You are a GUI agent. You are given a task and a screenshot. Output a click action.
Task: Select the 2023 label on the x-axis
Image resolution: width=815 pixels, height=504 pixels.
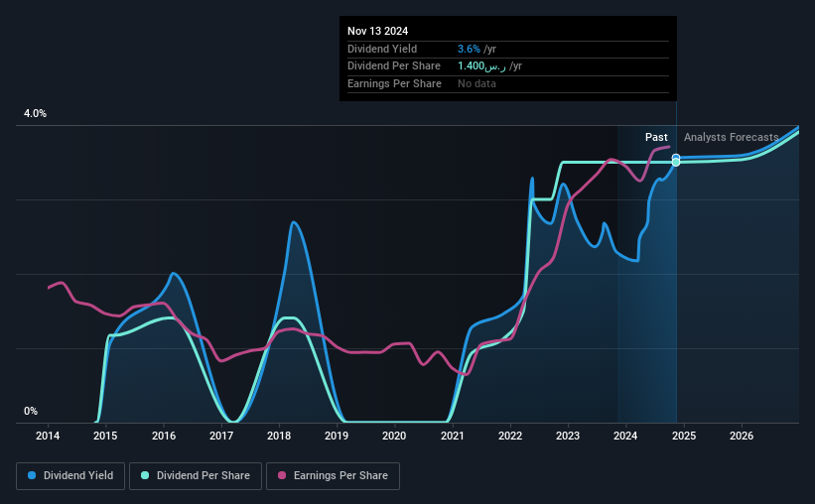pos(568,436)
